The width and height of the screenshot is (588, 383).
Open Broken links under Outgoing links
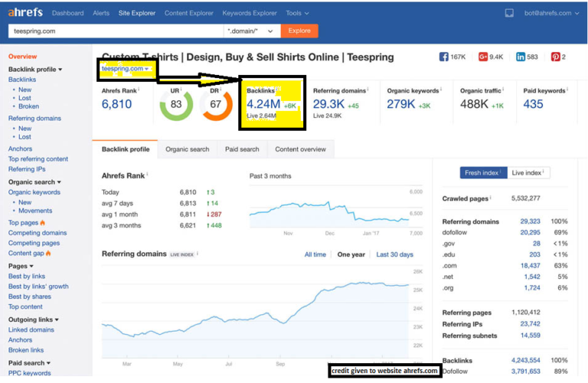[x=26, y=350]
